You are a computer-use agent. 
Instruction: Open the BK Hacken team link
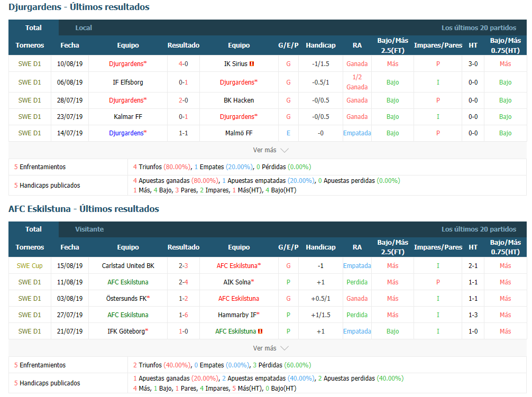[239, 100]
